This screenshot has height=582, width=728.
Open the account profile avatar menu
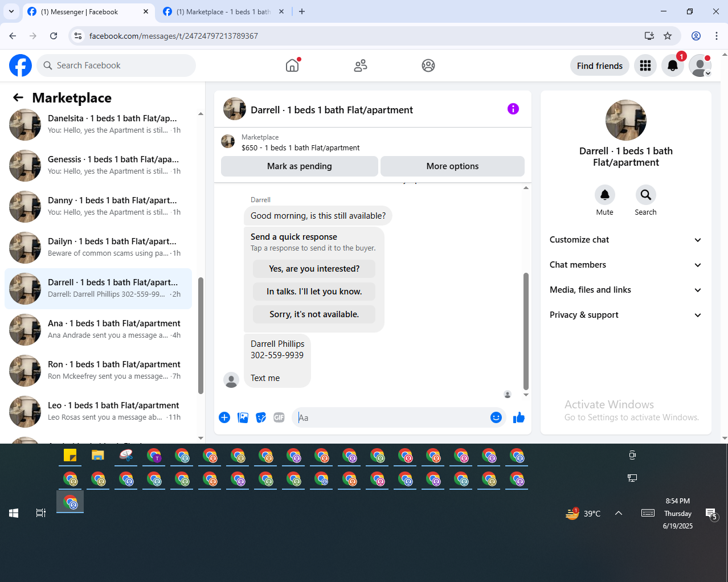click(700, 65)
